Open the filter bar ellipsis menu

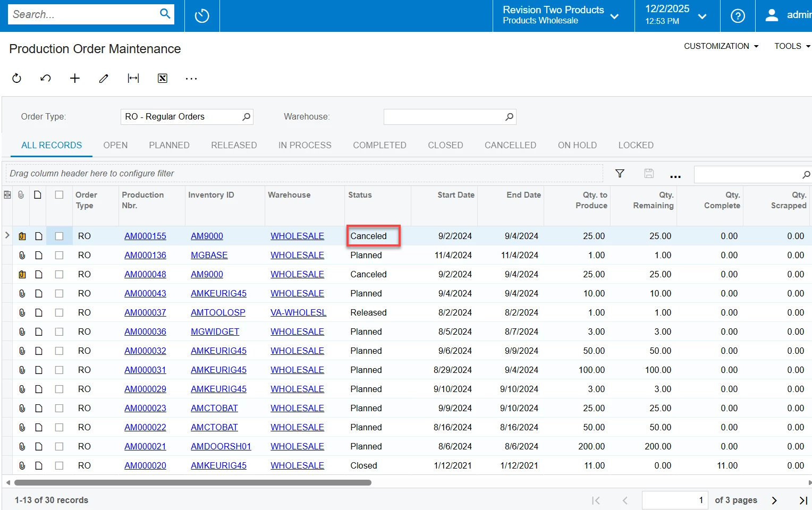675,176
